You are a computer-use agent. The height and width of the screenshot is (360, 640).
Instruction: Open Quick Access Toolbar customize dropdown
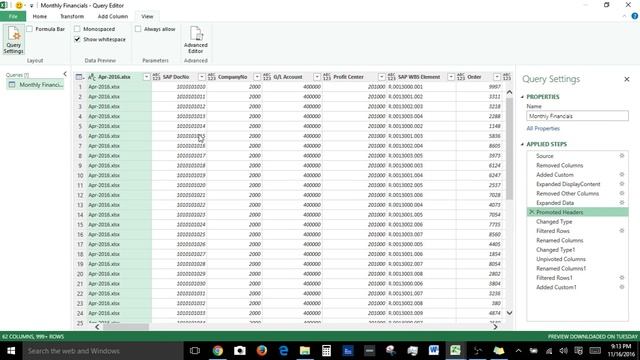[31, 6]
